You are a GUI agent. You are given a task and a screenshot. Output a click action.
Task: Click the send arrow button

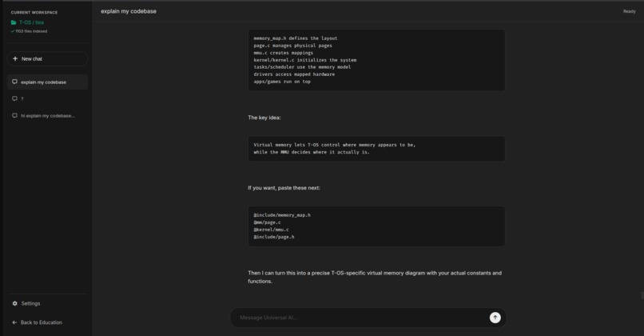pyautogui.click(x=495, y=318)
